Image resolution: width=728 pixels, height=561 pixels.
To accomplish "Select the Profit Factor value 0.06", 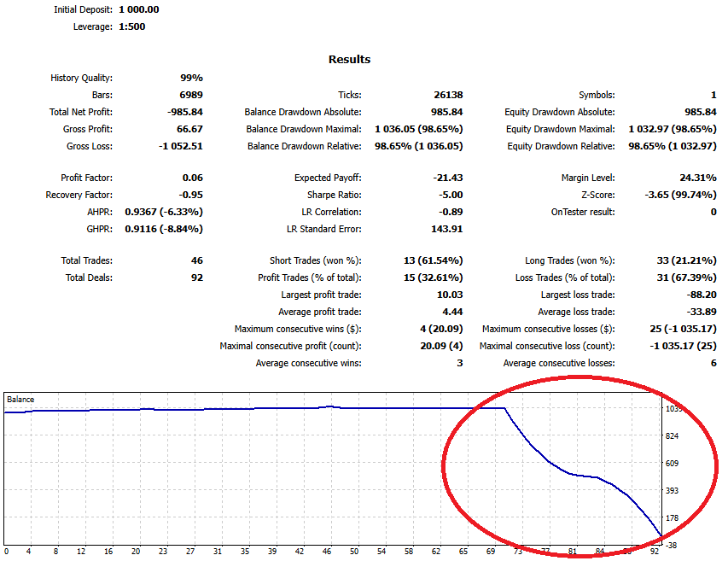I will tap(192, 178).
